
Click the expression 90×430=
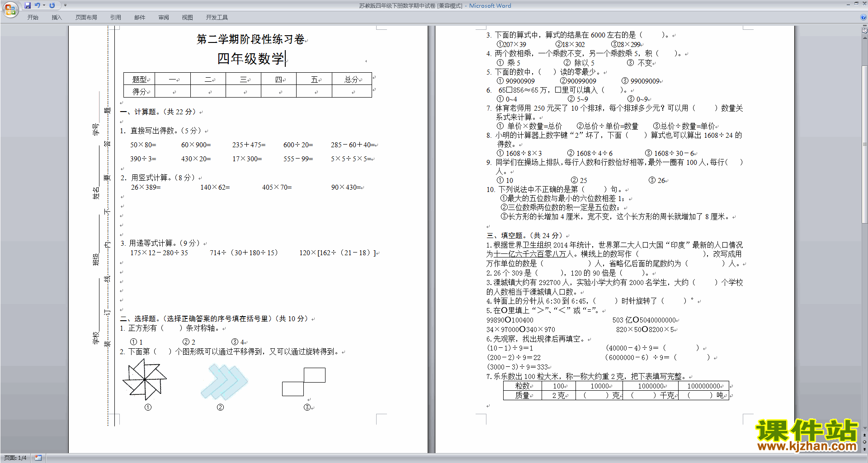pos(346,187)
